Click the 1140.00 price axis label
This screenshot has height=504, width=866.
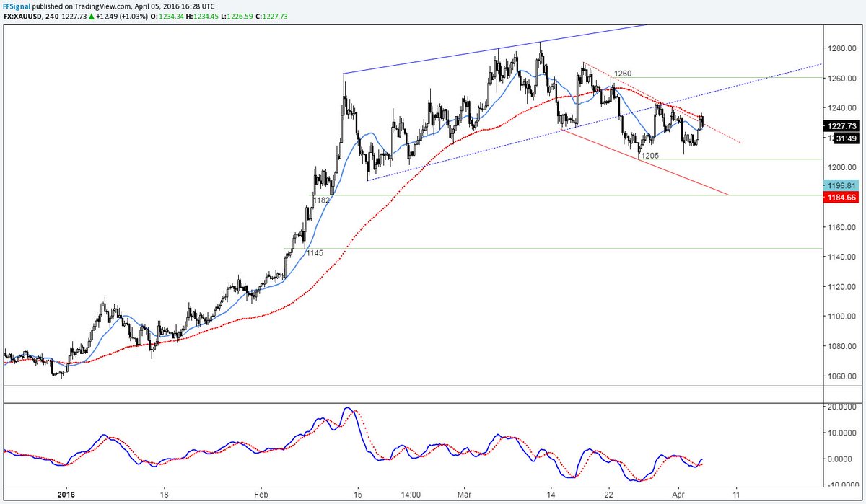tap(842, 257)
